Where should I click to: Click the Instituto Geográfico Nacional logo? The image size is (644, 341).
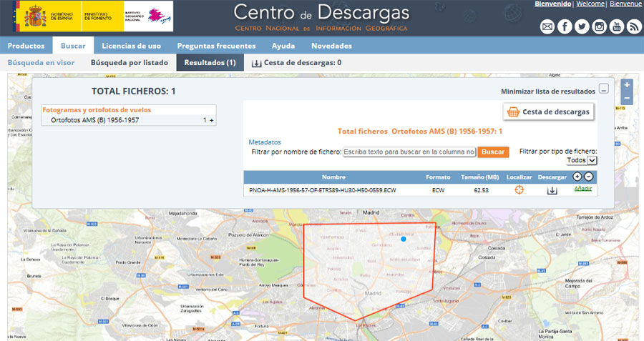148,16
